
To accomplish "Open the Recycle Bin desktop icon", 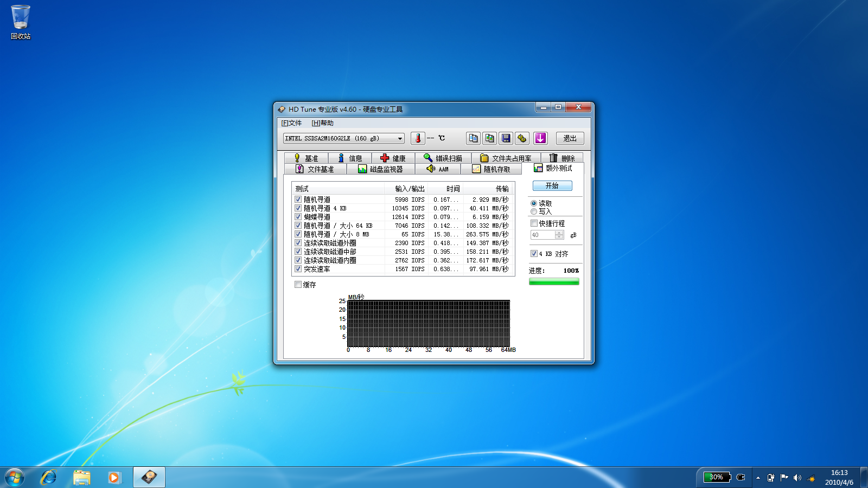I will tap(21, 22).
